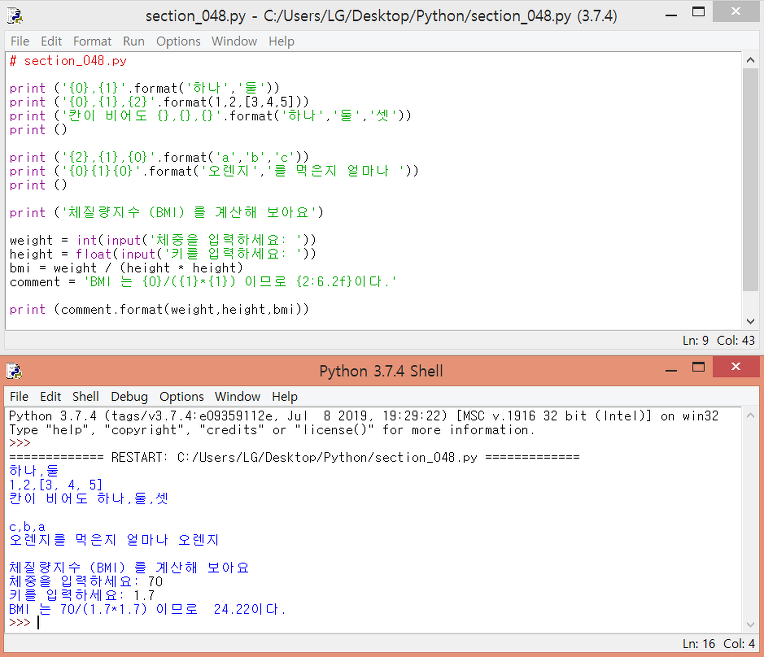Click Shell output 'c,b,a'
764x657 pixels.
click(27, 527)
